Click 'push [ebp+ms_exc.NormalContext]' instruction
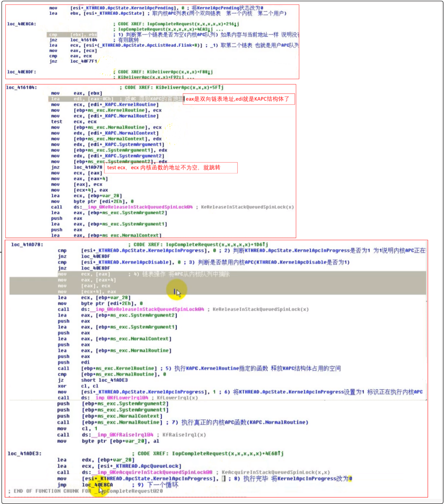Viewport: 447px width, 504px height. coord(110,416)
